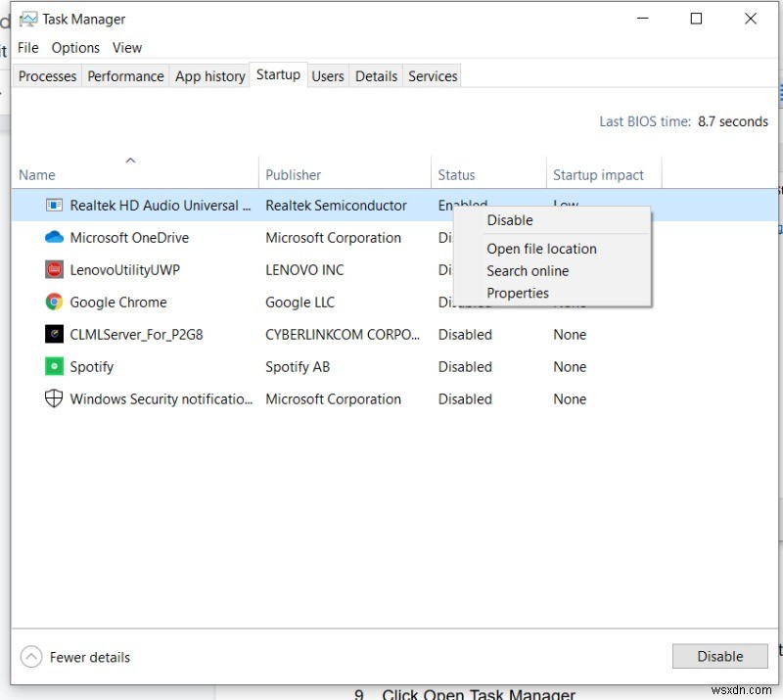Click the CLMLServer_For_P2G8 icon
The image size is (783, 700).
pos(54,334)
